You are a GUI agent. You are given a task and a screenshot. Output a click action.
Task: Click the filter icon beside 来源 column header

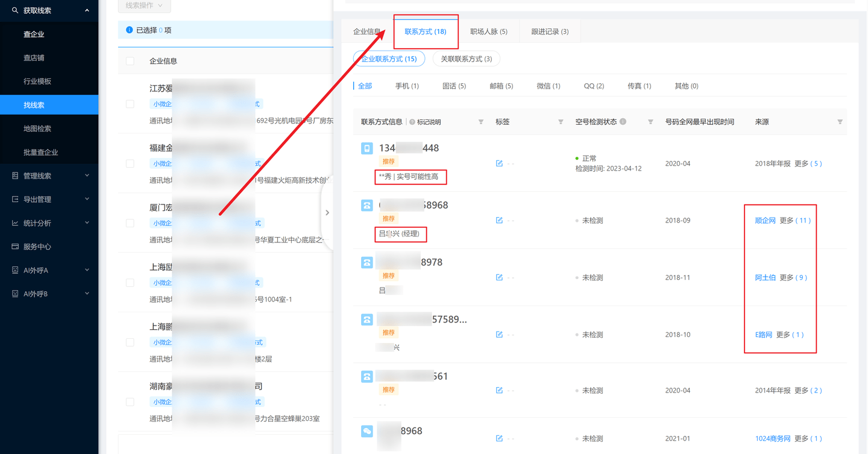(840, 122)
